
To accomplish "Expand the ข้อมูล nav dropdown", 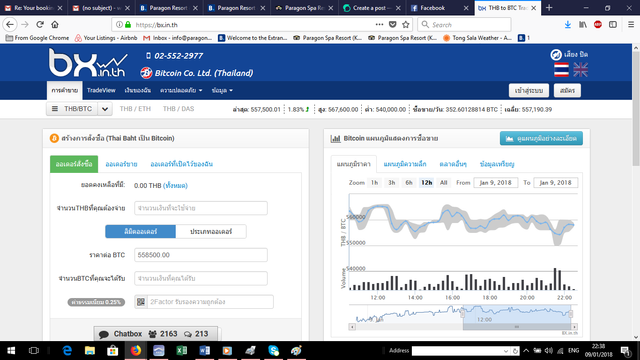I will pyautogui.click(x=222, y=90).
